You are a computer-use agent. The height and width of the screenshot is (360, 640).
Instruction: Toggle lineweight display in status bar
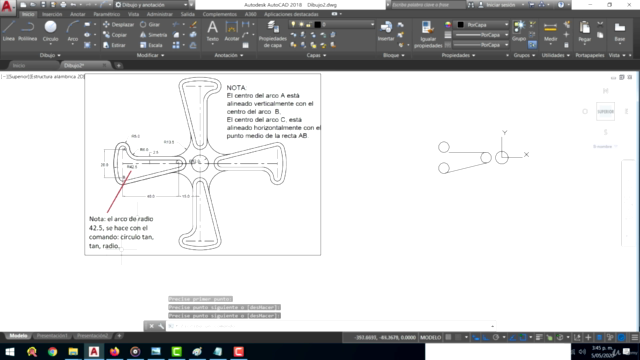coord(539,337)
